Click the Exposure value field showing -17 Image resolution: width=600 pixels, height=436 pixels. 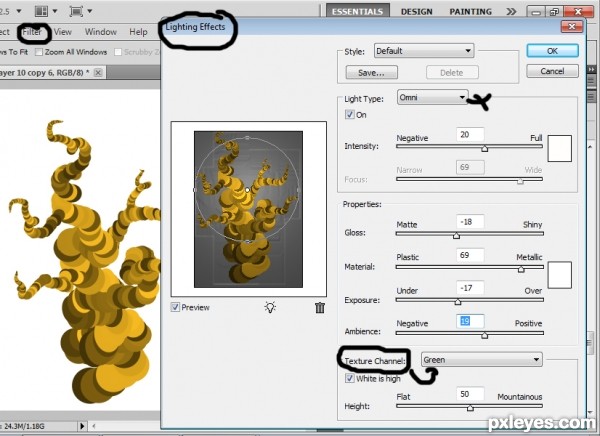pos(470,288)
